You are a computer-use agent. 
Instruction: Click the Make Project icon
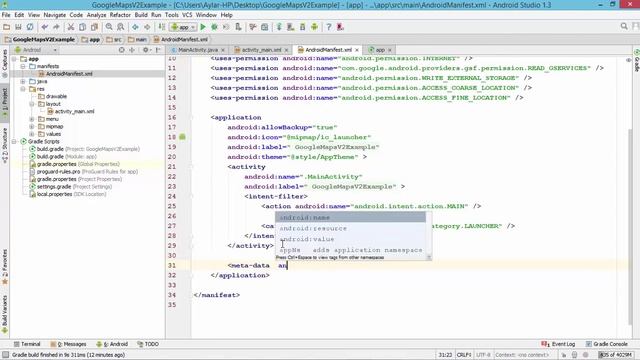click(162, 27)
